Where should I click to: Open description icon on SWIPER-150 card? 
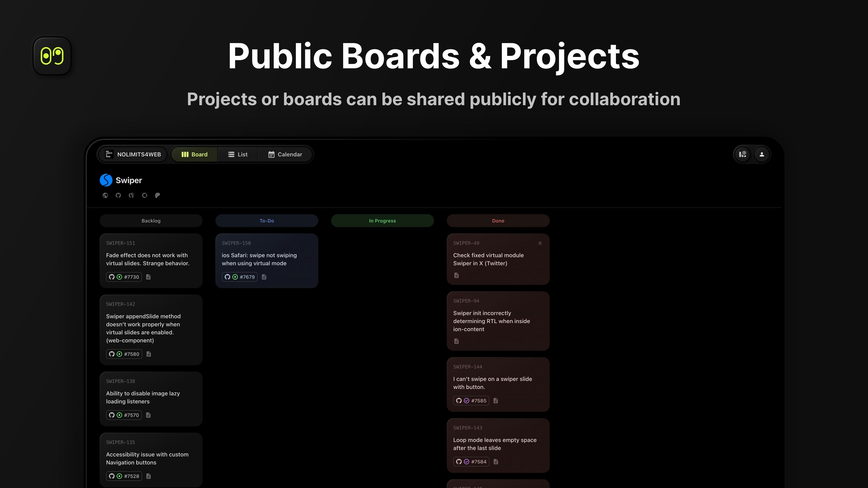click(x=264, y=277)
